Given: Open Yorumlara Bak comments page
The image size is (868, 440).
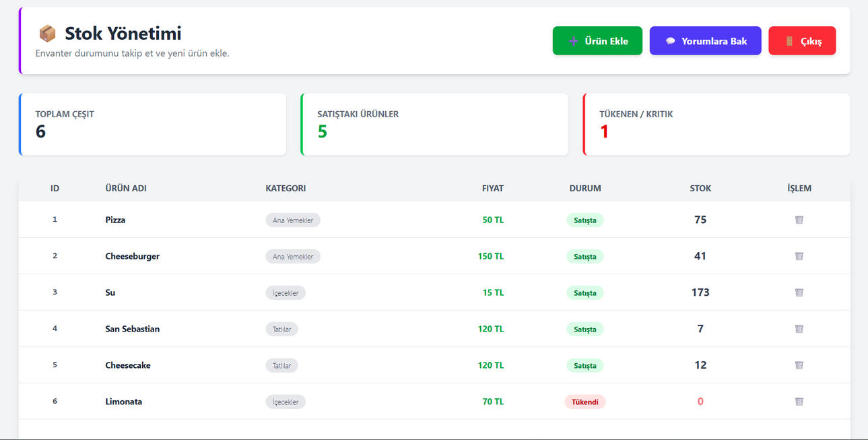Looking at the screenshot, I should (x=705, y=41).
